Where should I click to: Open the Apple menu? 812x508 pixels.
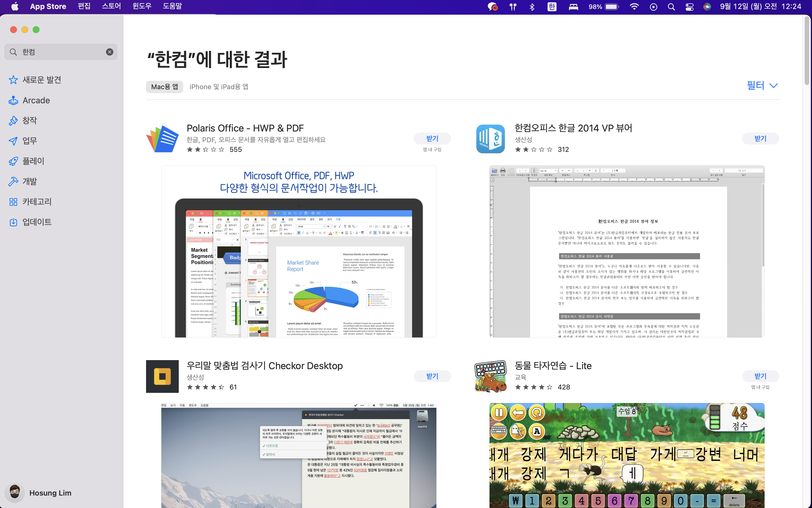[15, 6]
